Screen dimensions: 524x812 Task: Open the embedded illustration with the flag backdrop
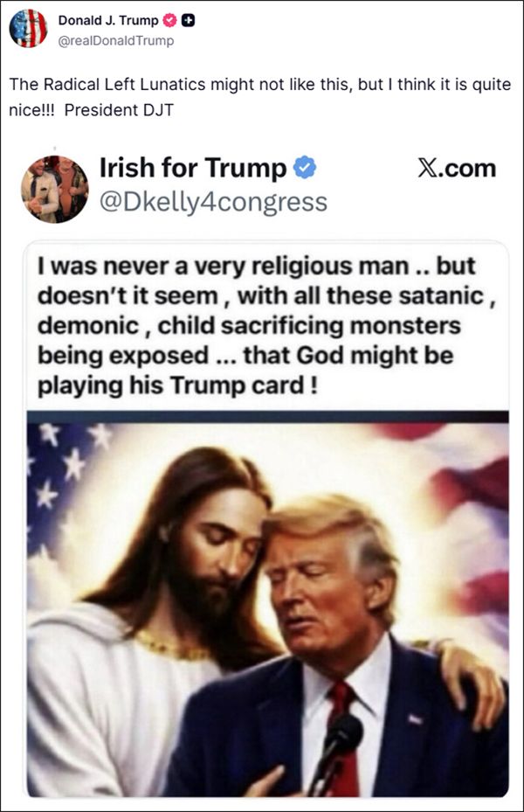point(268,604)
